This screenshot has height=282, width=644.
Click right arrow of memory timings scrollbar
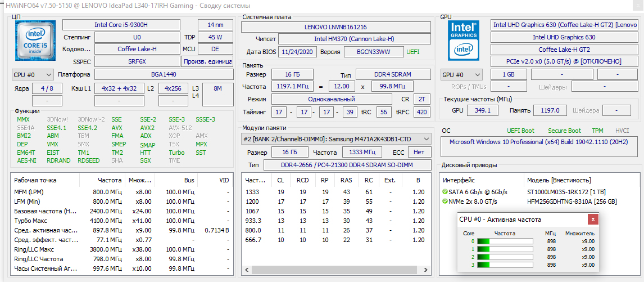pyautogui.click(x=427, y=271)
